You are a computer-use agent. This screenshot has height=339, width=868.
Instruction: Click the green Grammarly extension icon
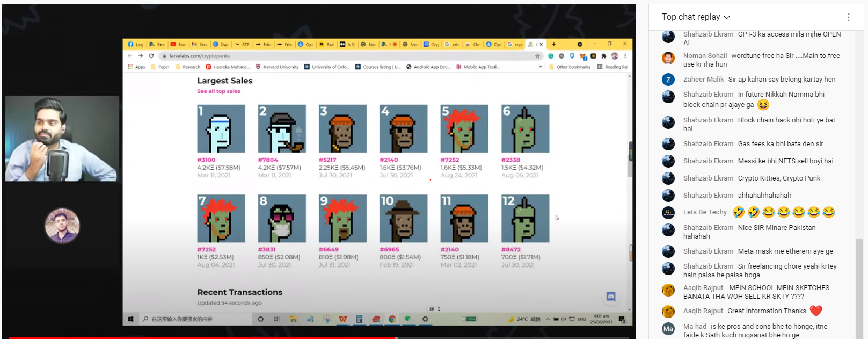point(551,56)
